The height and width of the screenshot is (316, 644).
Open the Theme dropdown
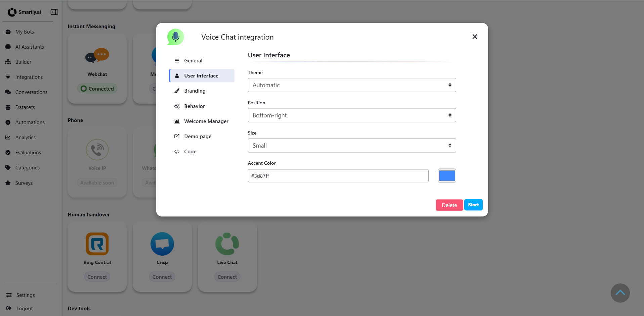pyautogui.click(x=351, y=85)
